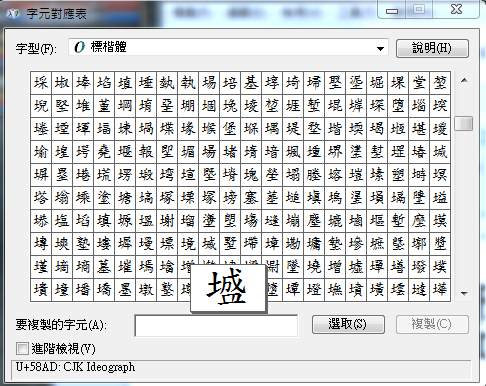Click the character grid scrollbar thumb
The height and width of the screenshot is (386, 486).
464,124
